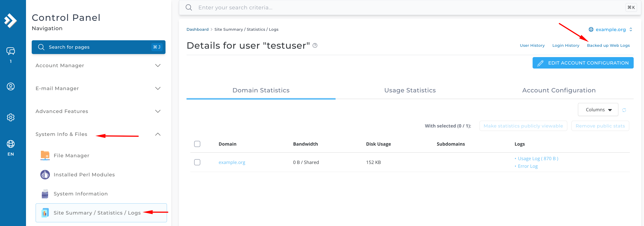The image size is (644, 226).
Task: Check the example.org row checkbox
Action: point(197,162)
